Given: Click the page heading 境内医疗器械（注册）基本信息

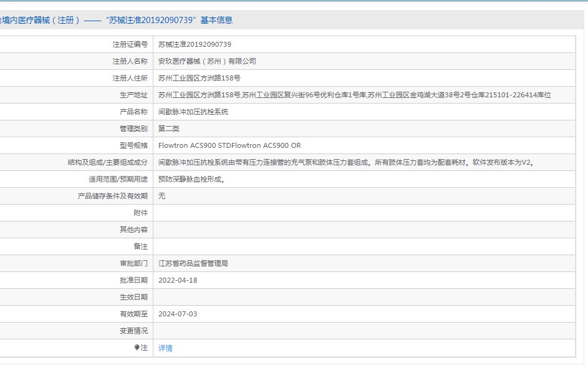Looking at the screenshot, I should coord(116,20).
